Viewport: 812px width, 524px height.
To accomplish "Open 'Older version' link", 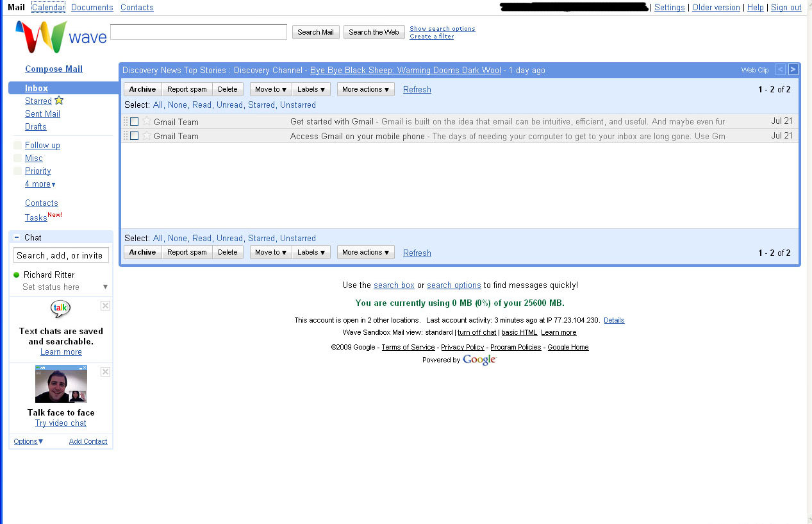I will pos(716,7).
